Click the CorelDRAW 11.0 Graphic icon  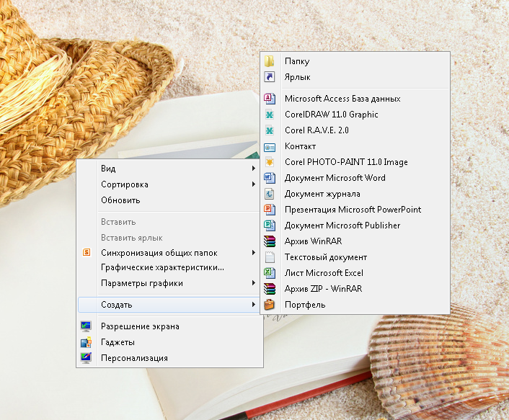[270, 115]
